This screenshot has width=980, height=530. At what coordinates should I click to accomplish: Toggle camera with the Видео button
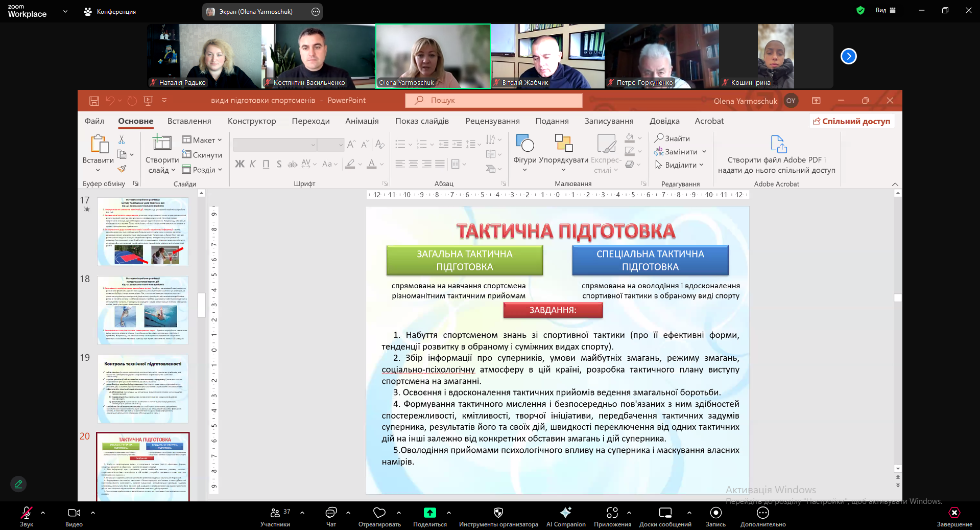click(x=74, y=513)
